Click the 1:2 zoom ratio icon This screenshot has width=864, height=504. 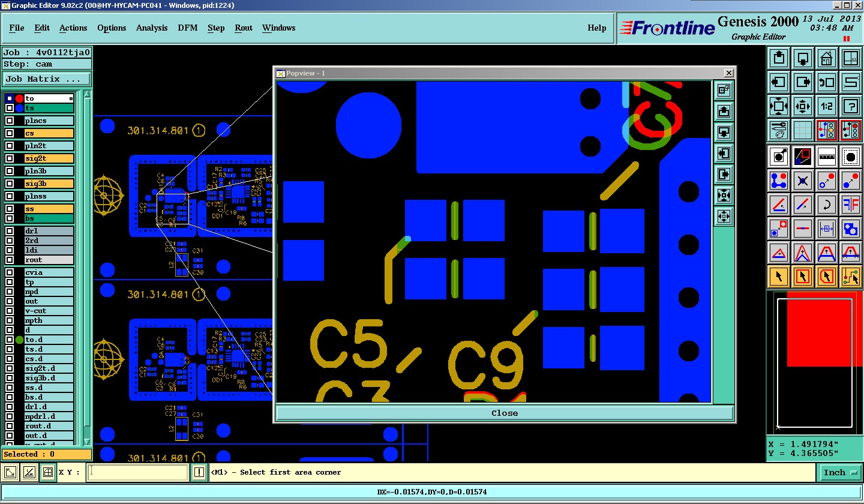click(x=827, y=106)
